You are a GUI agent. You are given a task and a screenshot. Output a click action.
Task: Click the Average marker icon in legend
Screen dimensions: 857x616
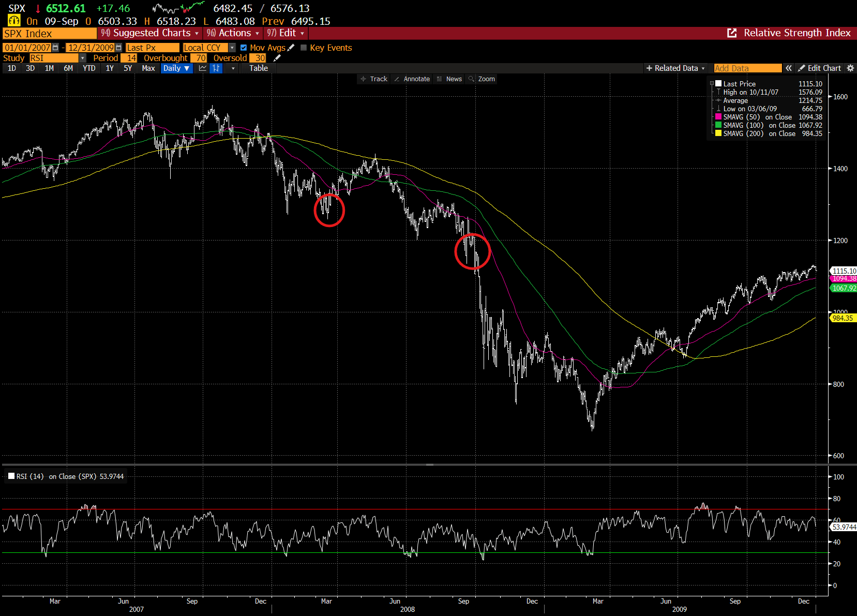pyautogui.click(x=718, y=100)
